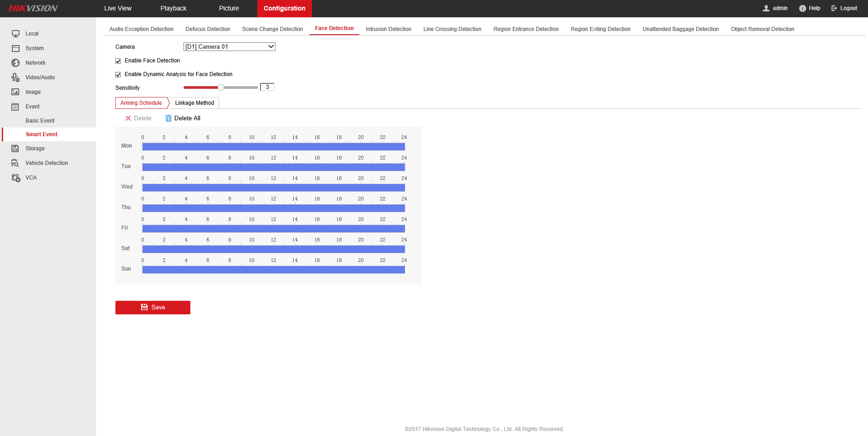Switch to Intrusion Detection tab
This screenshot has height=436, width=868.
click(x=388, y=29)
